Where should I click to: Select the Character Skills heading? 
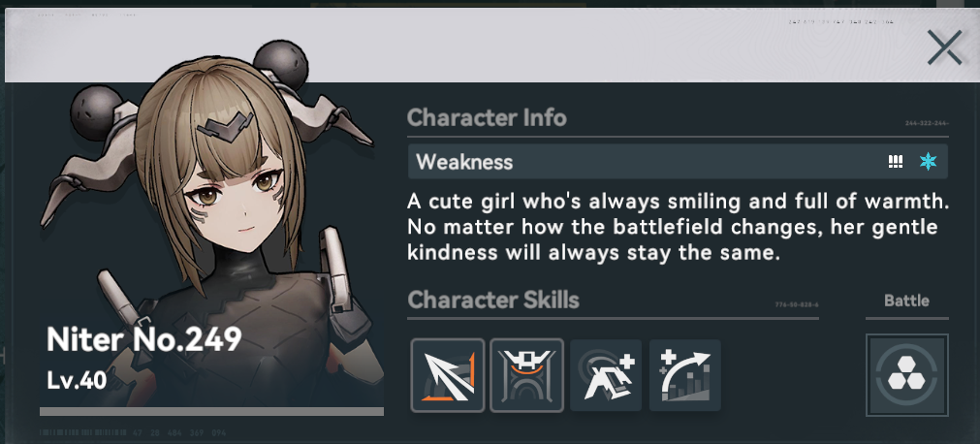point(493,301)
